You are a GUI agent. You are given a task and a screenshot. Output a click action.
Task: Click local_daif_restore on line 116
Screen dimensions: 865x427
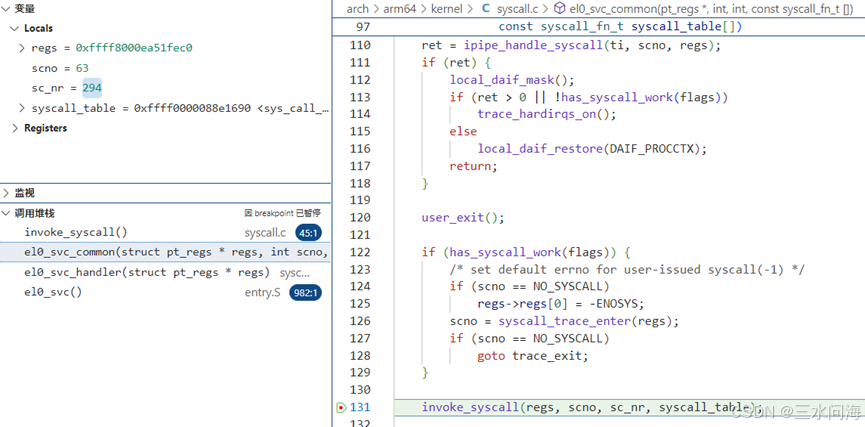pyautogui.click(x=540, y=149)
